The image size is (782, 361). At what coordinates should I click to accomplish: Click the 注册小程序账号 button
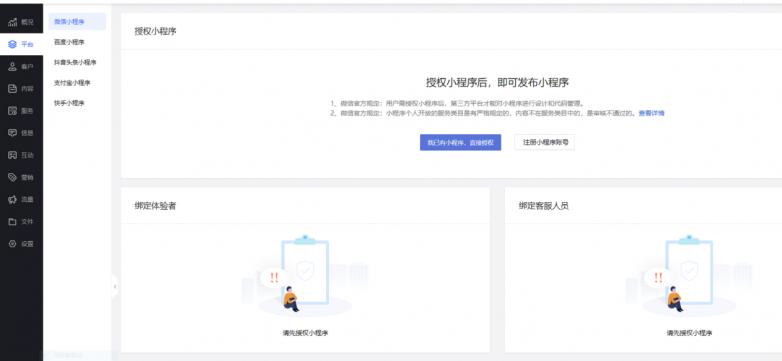(x=545, y=142)
